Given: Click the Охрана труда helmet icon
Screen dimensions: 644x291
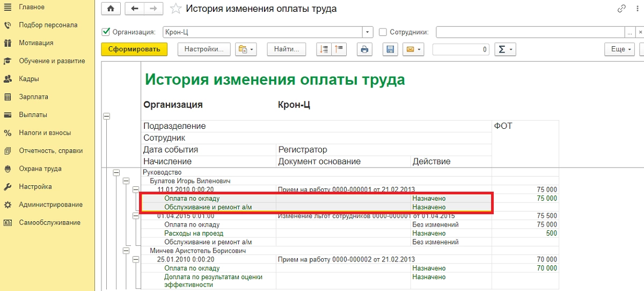Looking at the screenshot, I should pos(8,169).
